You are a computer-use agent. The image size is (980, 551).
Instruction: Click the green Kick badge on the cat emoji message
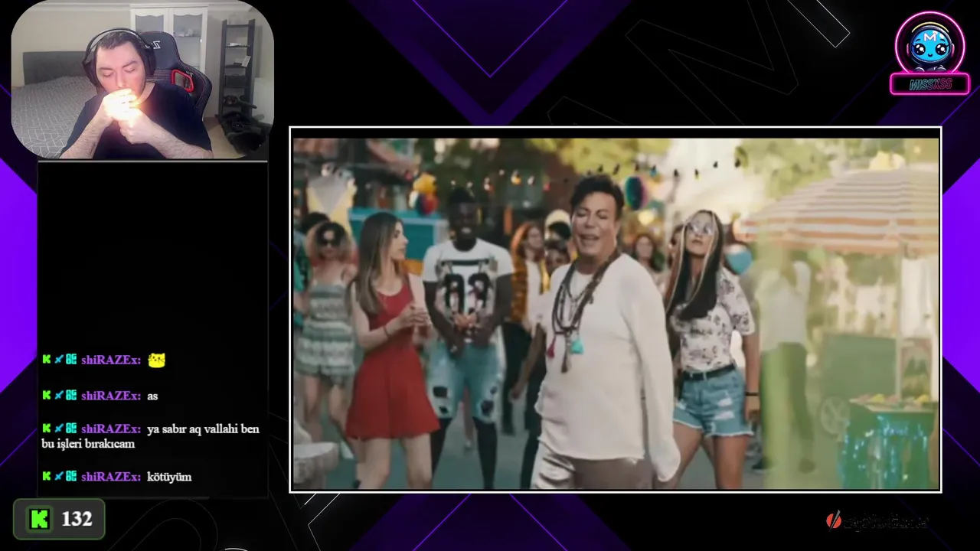tap(47, 359)
